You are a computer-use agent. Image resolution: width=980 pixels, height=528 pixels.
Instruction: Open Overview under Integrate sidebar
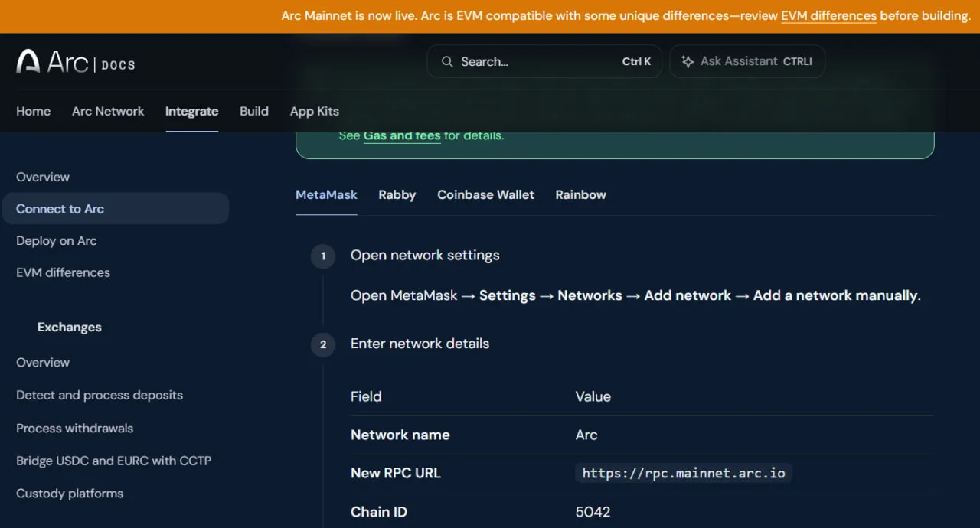pyautogui.click(x=43, y=177)
